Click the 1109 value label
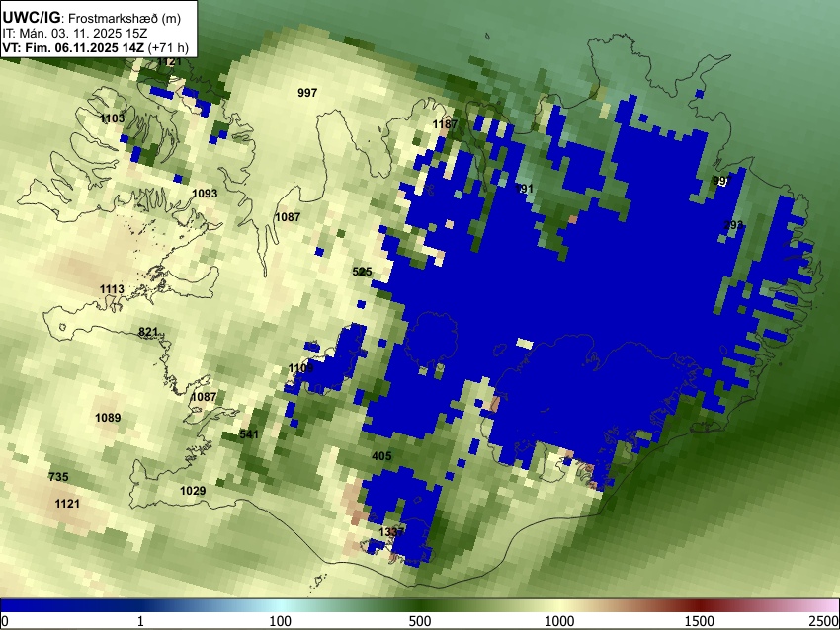The height and width of the screenshot is (630, 840). (300, 368)
